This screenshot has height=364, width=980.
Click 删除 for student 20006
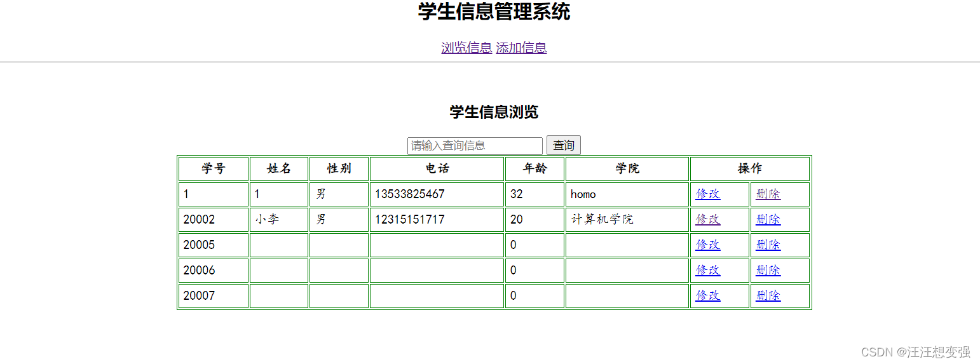(x=768, y=270)
